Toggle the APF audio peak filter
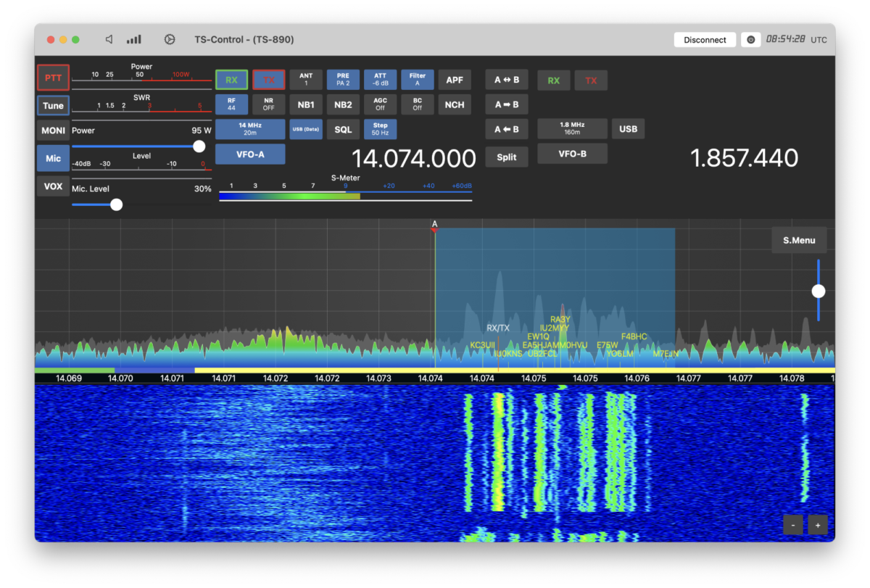Screen dimensions: 870x588 (x=455, y=79)
